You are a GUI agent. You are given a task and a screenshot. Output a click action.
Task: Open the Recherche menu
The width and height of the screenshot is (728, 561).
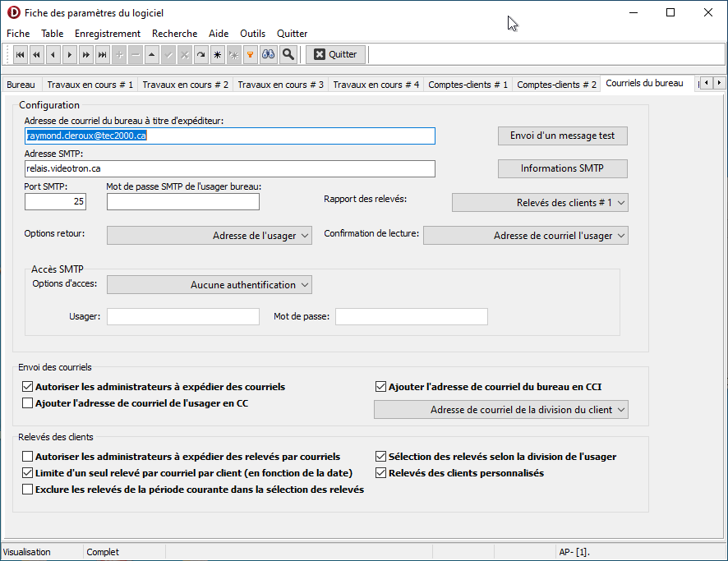(174, 34)
